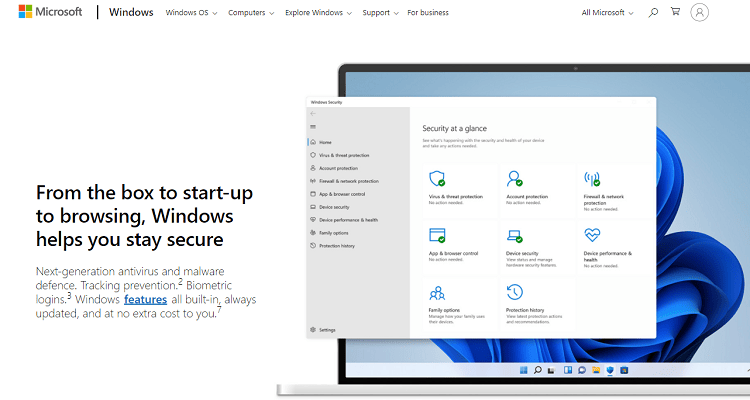
Task: Expand the Explore Windows dropdown menu
Action: [319, 13]
